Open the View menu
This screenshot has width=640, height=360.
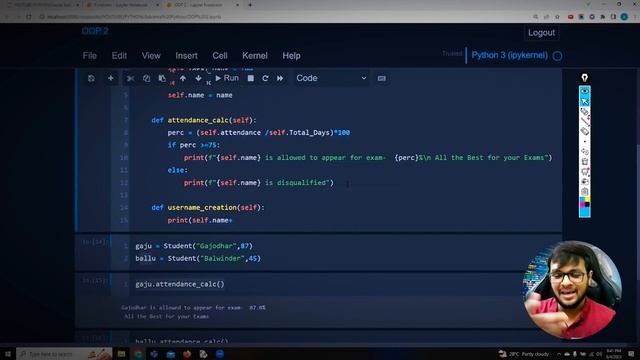(x=151, y=56)
